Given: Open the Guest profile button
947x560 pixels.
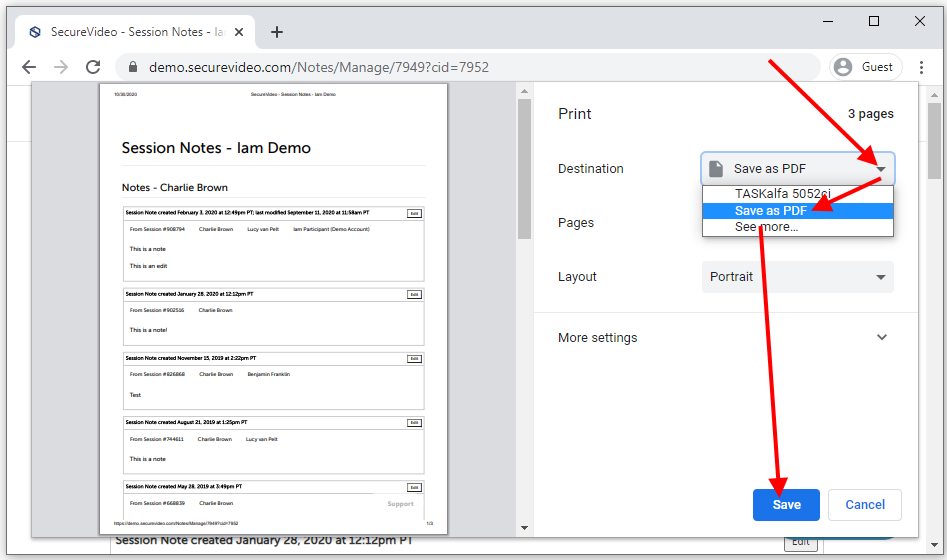Looking at the screenshot, I should click(x=865, y=67).
